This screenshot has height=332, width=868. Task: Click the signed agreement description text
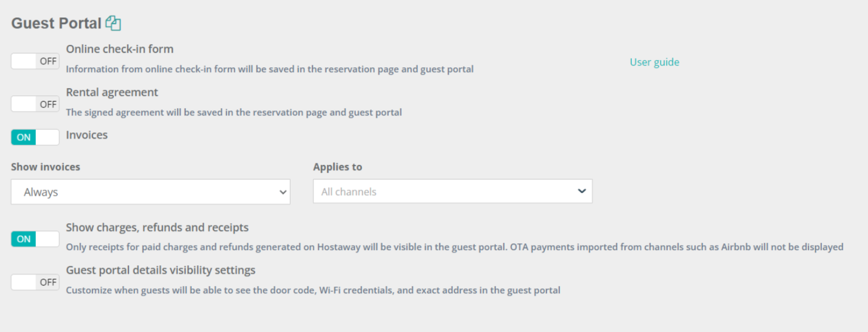234,112
